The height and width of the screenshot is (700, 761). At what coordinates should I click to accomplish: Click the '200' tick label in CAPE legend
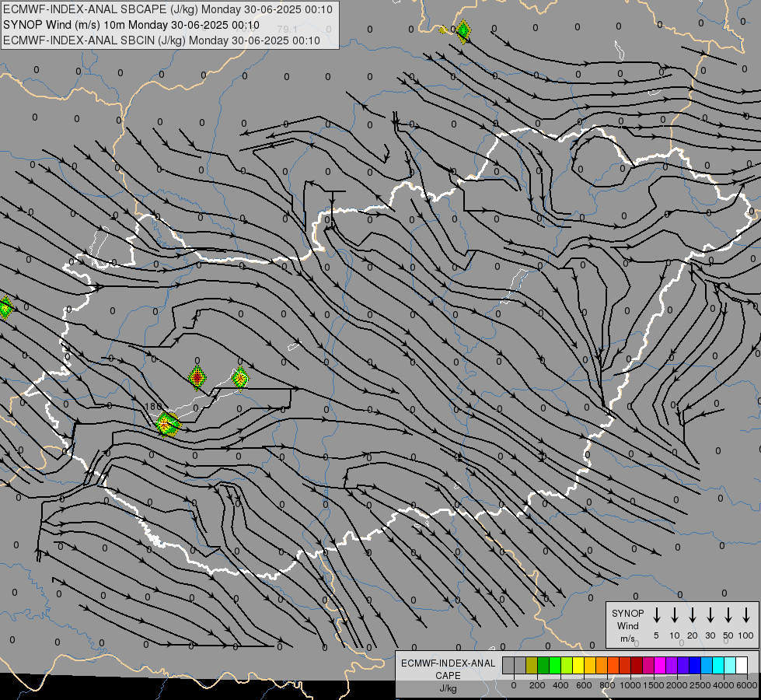(537, 685)
